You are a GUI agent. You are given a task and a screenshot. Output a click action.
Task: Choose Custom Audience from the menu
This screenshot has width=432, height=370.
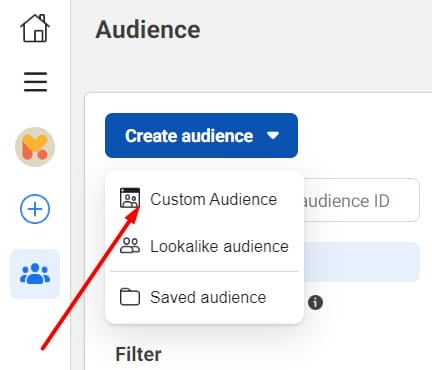click(204, 199)
